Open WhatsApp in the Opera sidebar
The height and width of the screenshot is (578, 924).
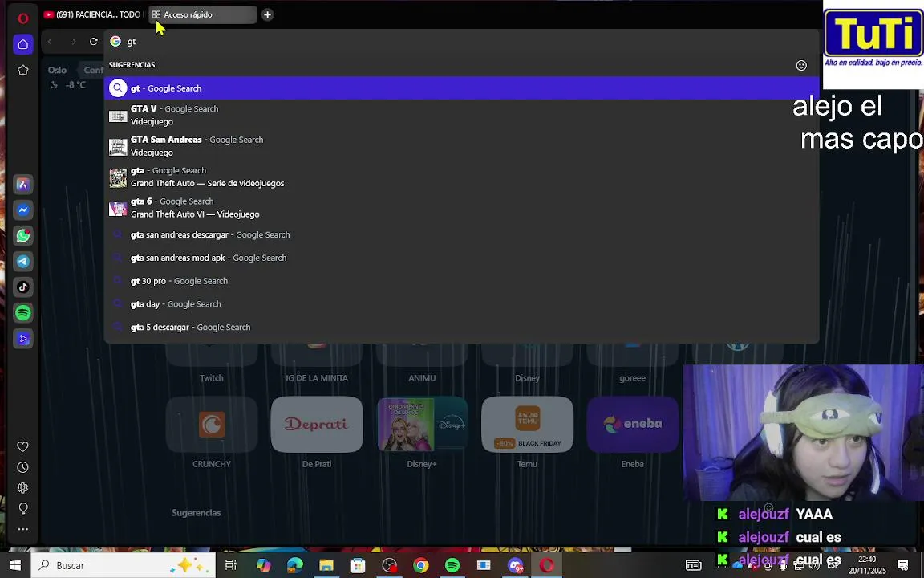[x=23, y=236]
